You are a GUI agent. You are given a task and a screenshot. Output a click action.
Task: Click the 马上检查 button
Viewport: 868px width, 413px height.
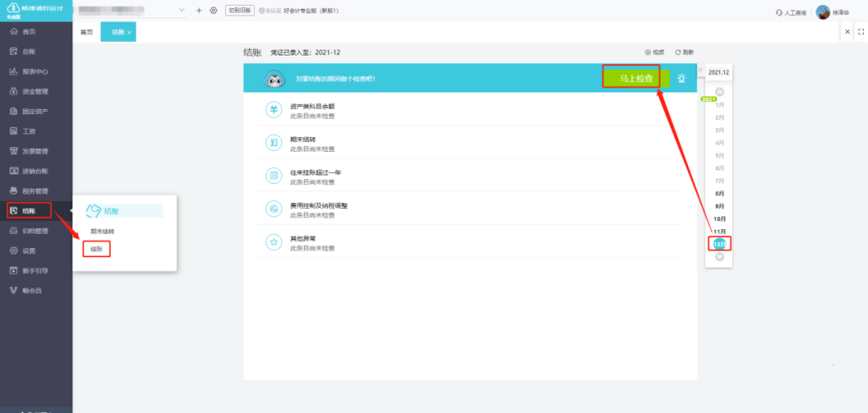tap(636, 79)
